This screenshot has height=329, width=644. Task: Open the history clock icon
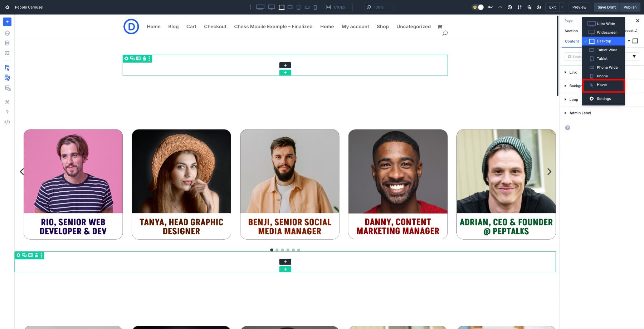(x=510, y=7)
